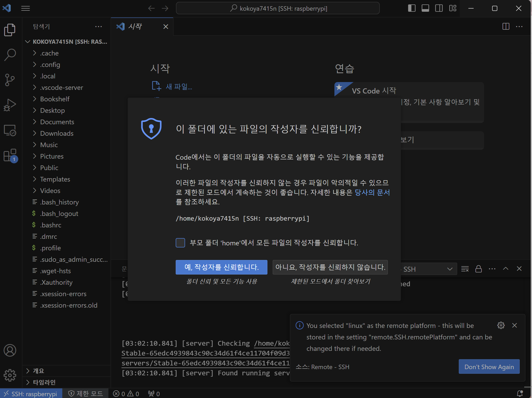This screenshot has width=532, height=398.
Task: Open the .wget-hsts file
Action: point(67,271)
